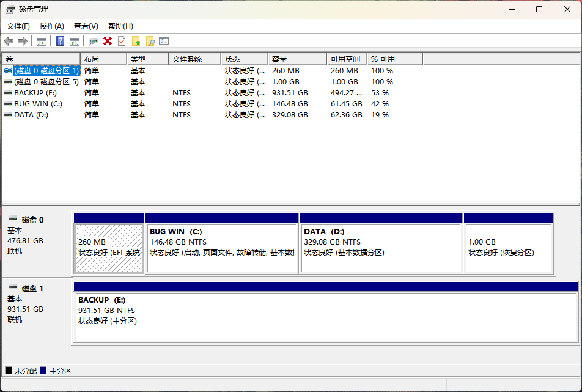Open Help via blue question mark icon

[61, 41]
